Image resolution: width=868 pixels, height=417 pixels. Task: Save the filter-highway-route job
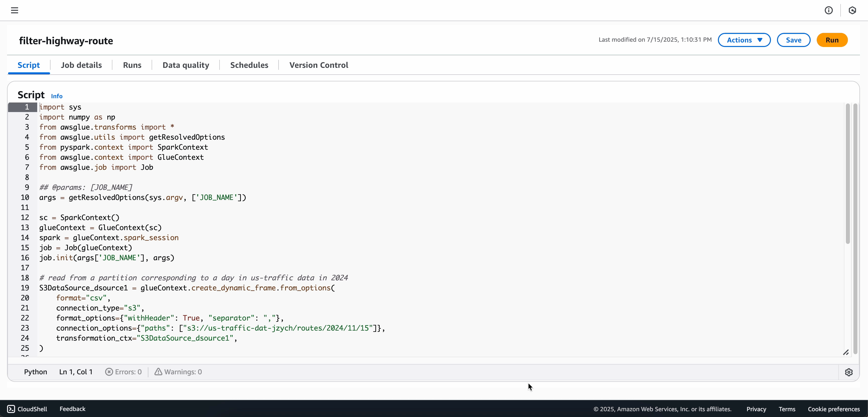[794, 40]
